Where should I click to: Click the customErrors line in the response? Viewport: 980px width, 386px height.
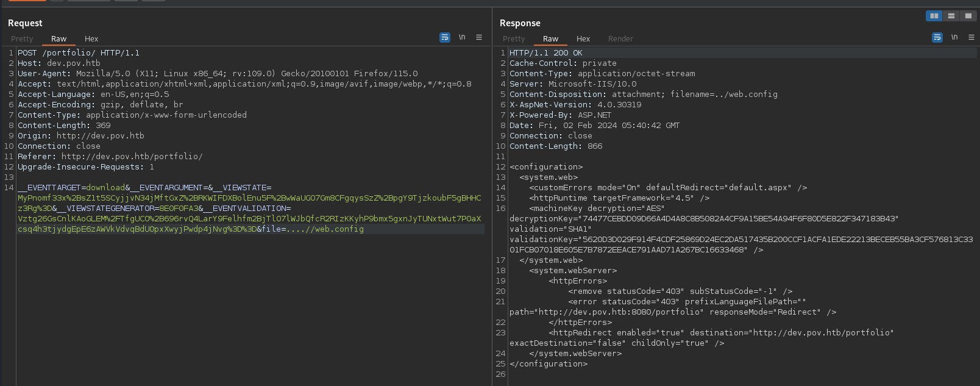tap(668, 188)
